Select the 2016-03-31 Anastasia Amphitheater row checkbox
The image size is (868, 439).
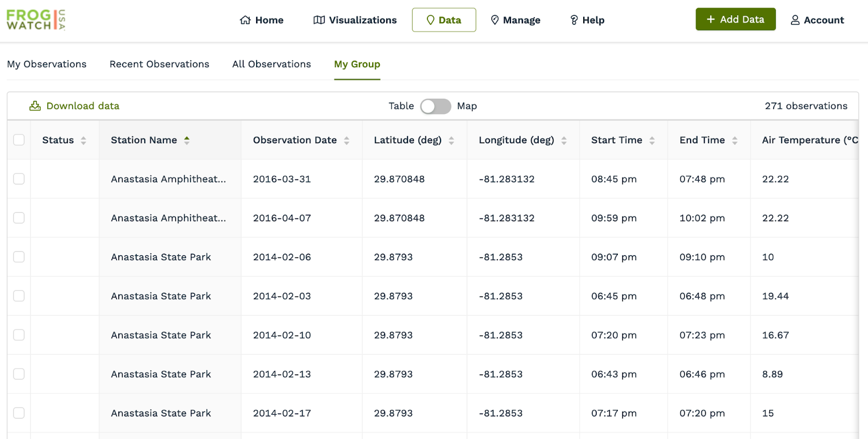pyautogui.click(x=19, y=179)
